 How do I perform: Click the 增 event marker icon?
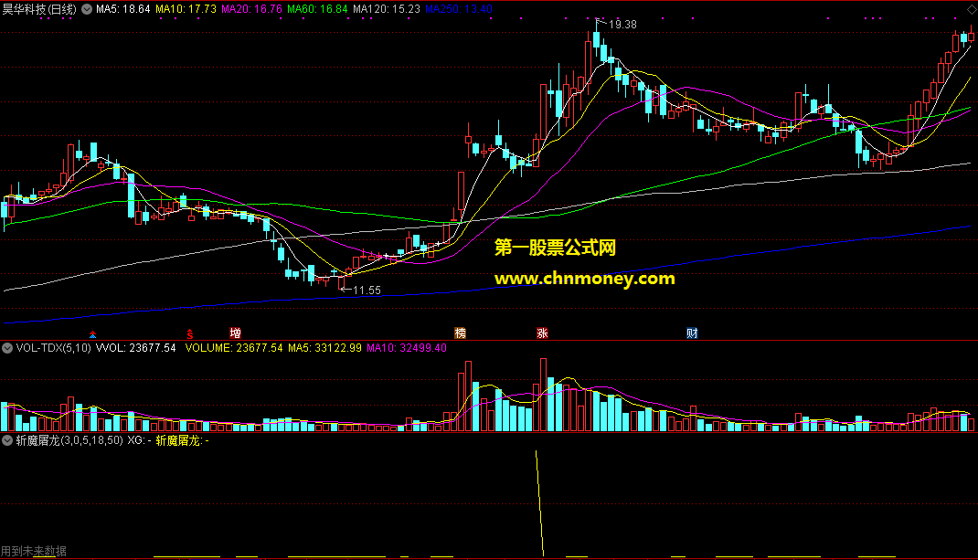click(235, 333)
